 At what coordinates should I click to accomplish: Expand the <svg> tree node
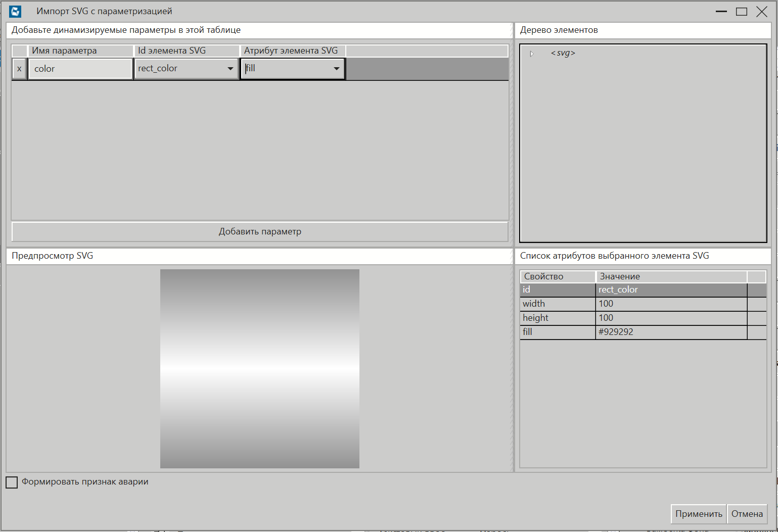pyautogui.click(x=531, y=54)
